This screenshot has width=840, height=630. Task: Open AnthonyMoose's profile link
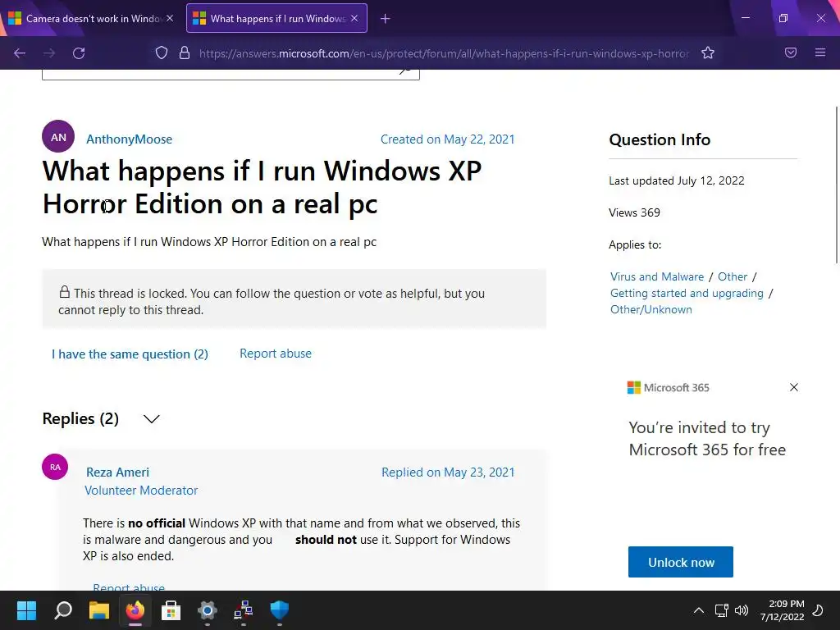click(129, 139)
